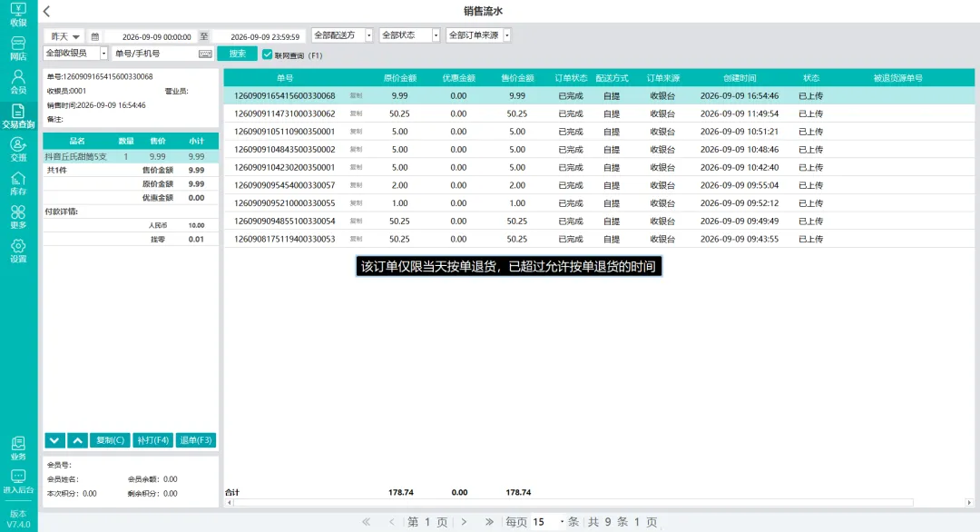Copy order number ending 330062 via its 复制 icon
980x532 pixels.
(357, 113)
